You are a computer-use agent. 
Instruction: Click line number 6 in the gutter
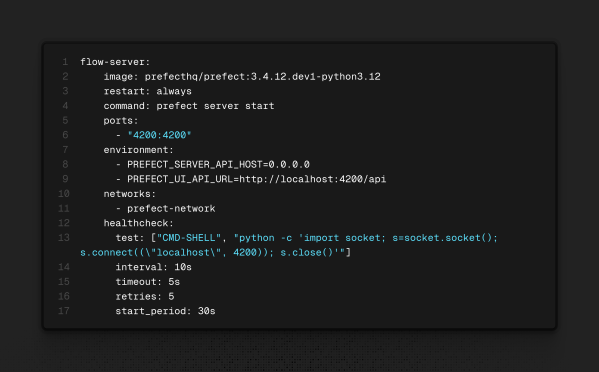coord(65,135)
